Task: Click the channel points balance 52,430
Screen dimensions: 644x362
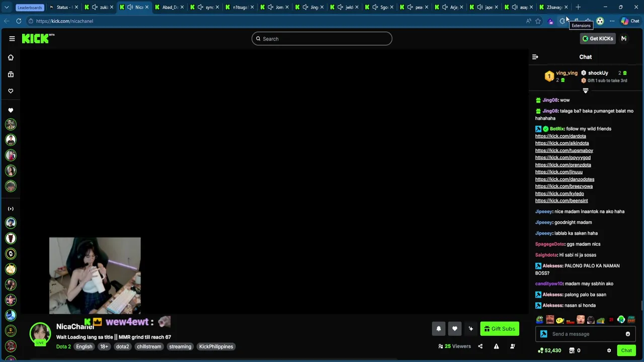Action: tap(549, 350)
